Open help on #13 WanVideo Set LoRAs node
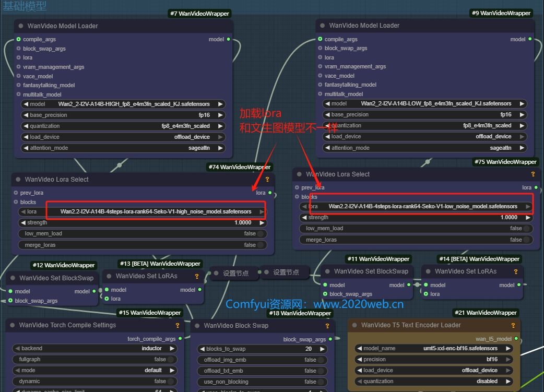The height and width of the screenshot is (392, 544). coord(197,276)
